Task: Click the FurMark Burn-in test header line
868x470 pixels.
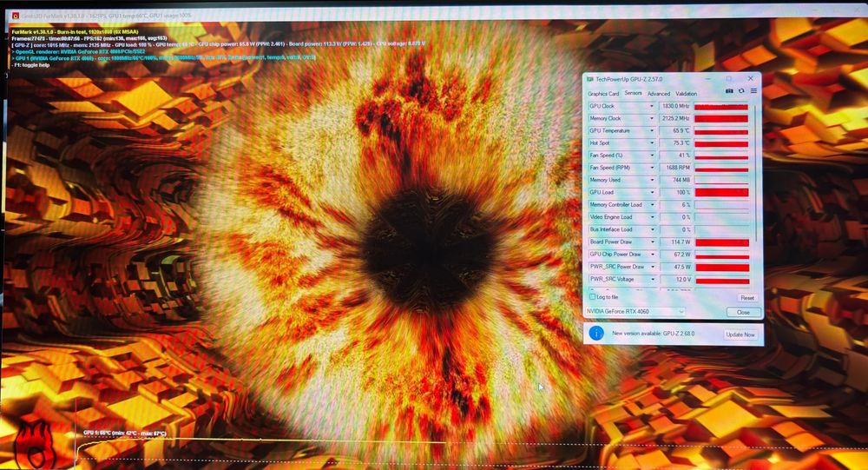Action: [75, 31]
